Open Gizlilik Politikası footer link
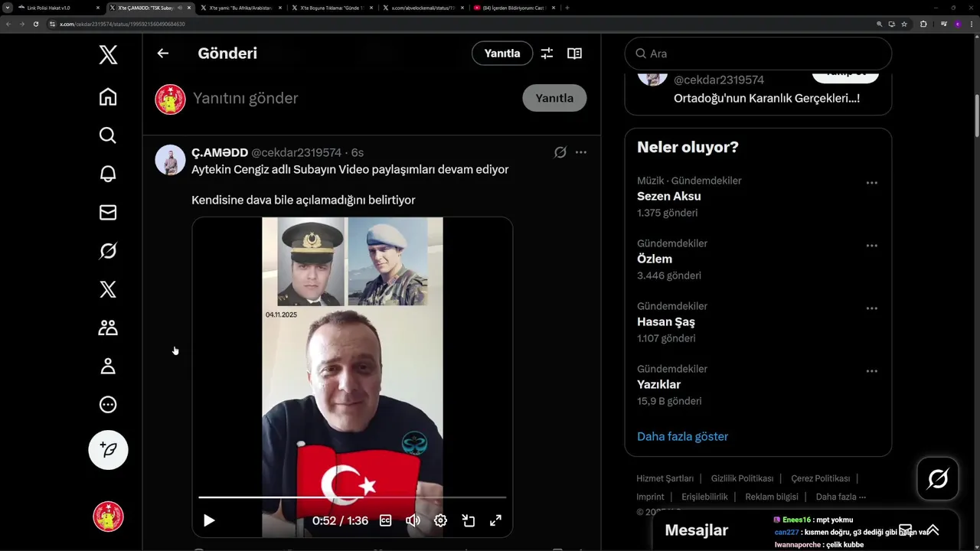This screenshot has height=551, width=980. (742, 478)
